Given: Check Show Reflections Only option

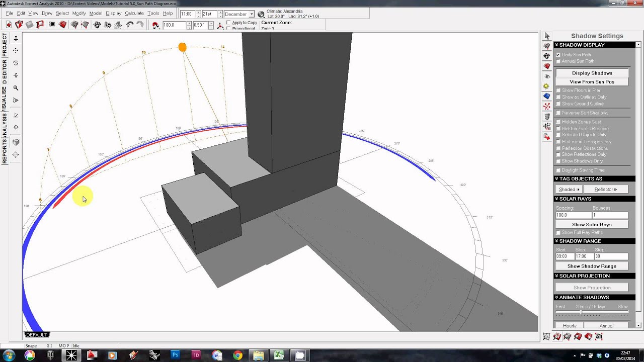Looking at the screenshot, I should (x=558, y=154).
